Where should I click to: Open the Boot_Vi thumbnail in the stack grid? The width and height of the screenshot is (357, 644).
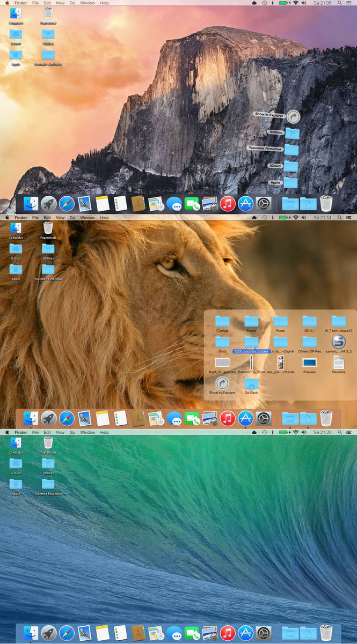pyautogui.click(x=222, y=362)
